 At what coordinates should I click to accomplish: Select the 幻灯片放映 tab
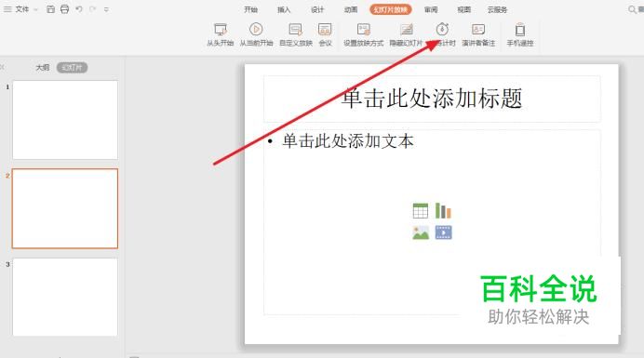[390, 9]
